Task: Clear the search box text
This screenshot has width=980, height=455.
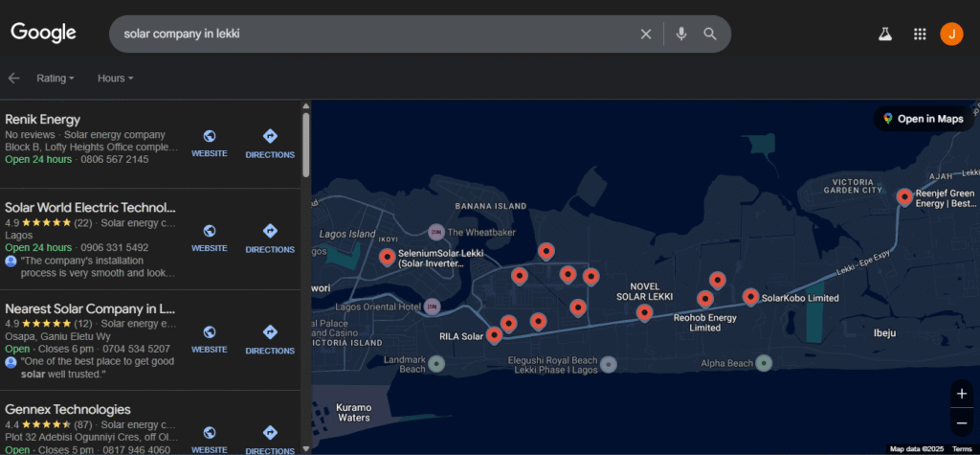Action: [x=646, y=34]
